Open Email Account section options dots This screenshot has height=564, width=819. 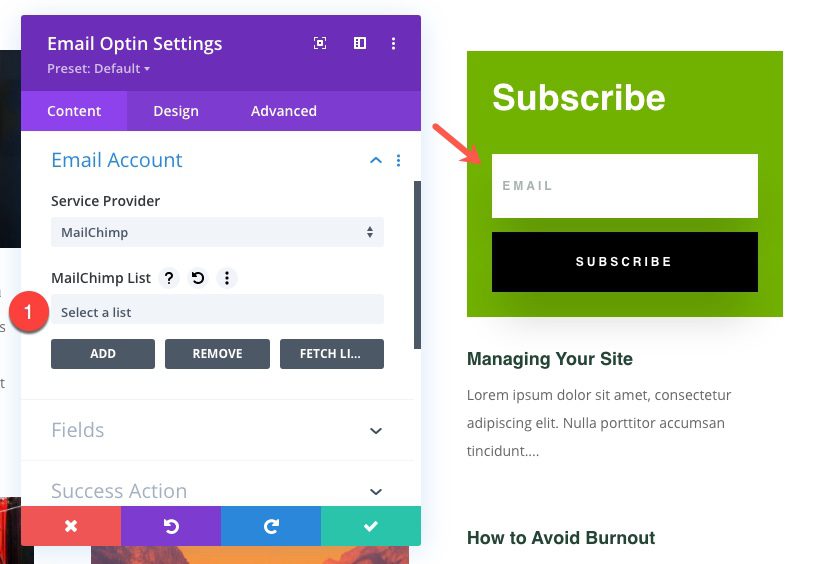(399, 160)
